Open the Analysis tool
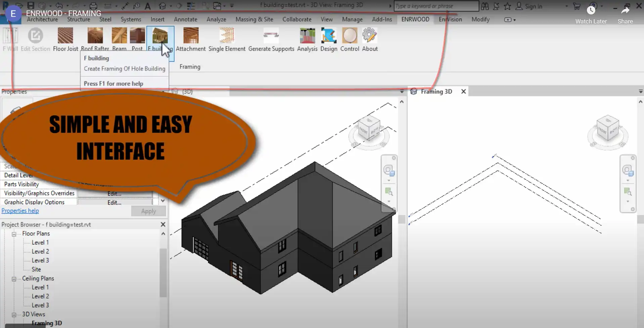This screenshot has width=644, height=328. [x=307, y=36]
